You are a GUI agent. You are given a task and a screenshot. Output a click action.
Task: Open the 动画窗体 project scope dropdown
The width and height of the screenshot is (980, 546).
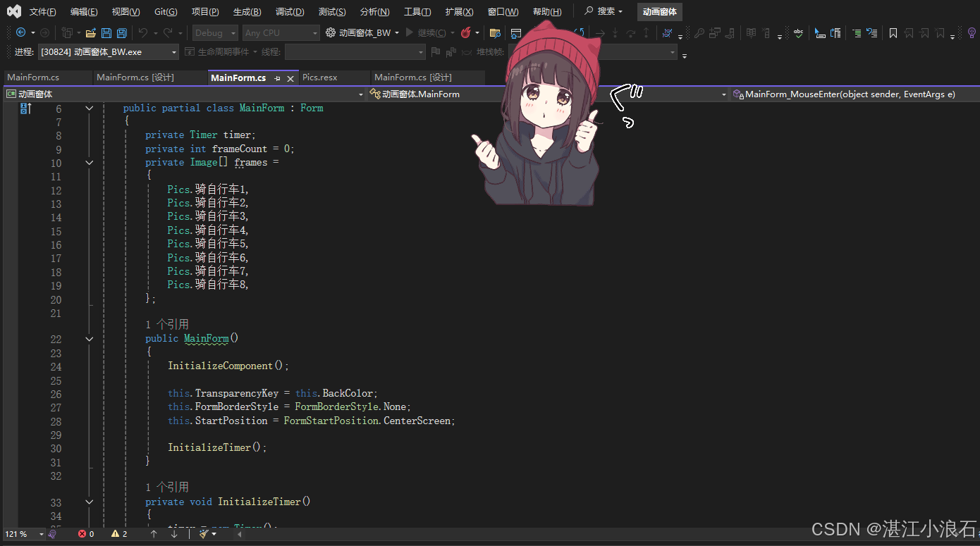(x=185, y=94)
